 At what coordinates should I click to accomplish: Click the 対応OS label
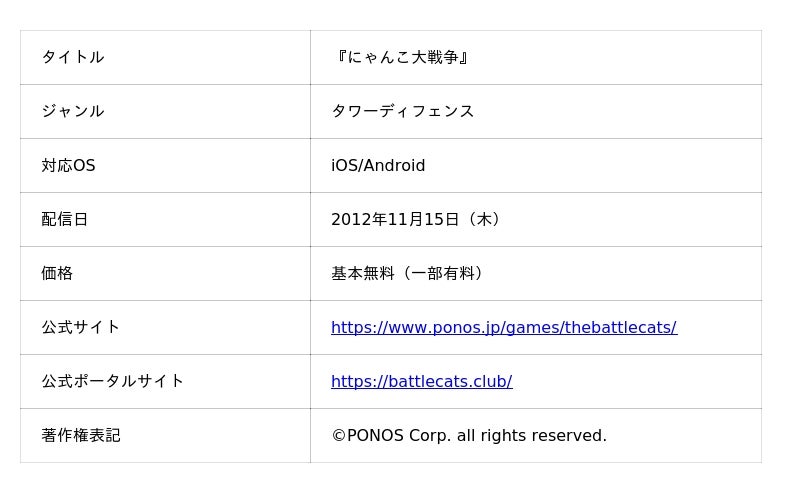coord(68,165)
